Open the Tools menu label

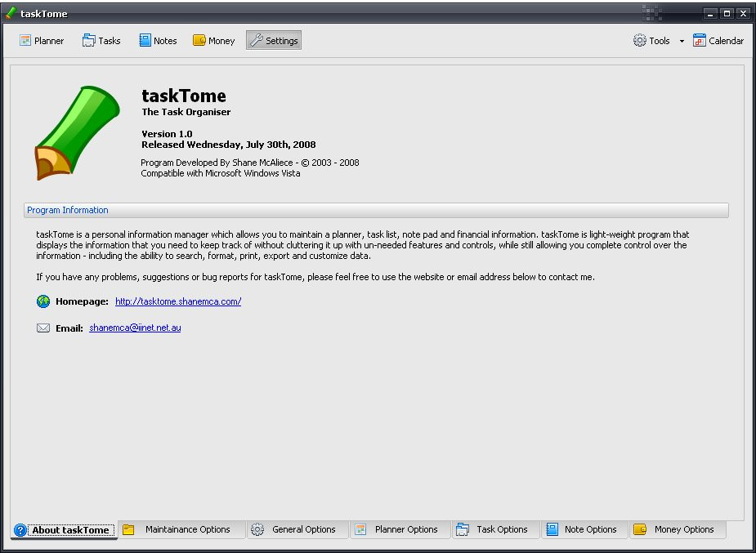click(x=659, y=41)
